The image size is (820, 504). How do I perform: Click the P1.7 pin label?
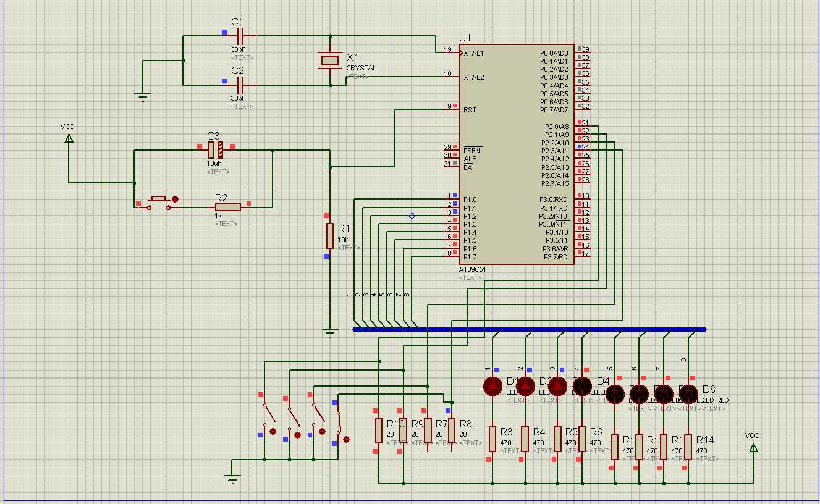(470, 257)
